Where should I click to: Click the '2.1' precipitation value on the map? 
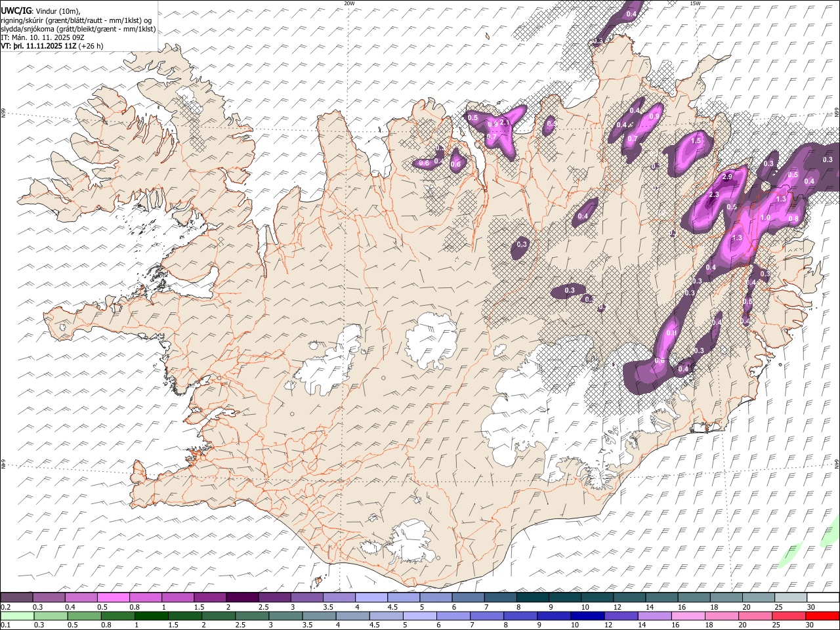pyautogui.click(x=505, y=122)
